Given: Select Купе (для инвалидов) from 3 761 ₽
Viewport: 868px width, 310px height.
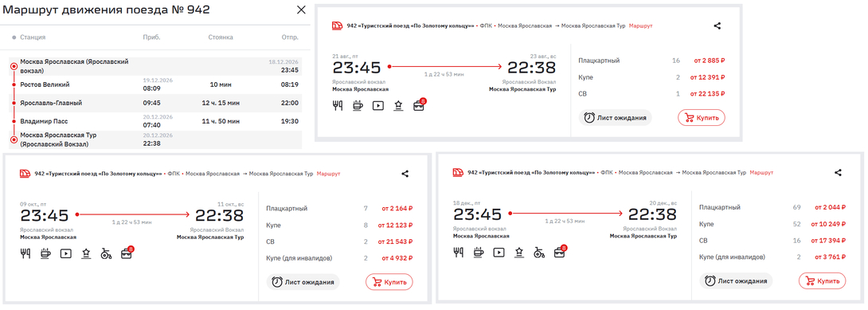Looking at the screenshot, I should click(772, 257).
